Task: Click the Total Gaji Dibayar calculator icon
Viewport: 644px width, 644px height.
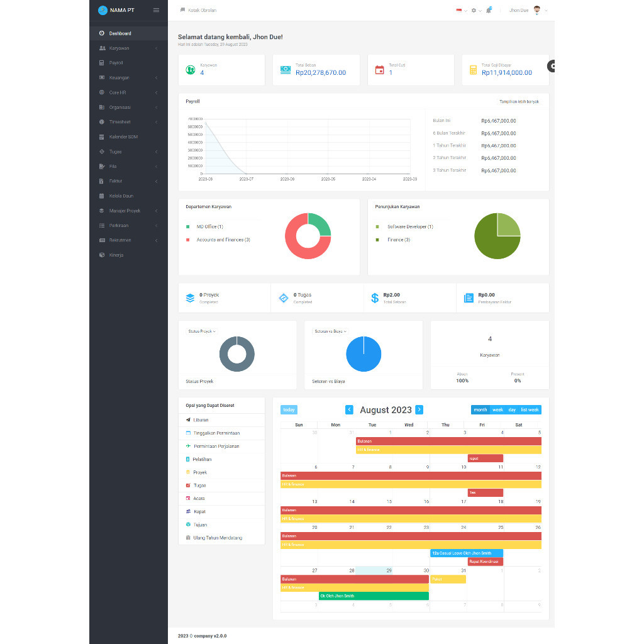Action: (x=473, y=70)
